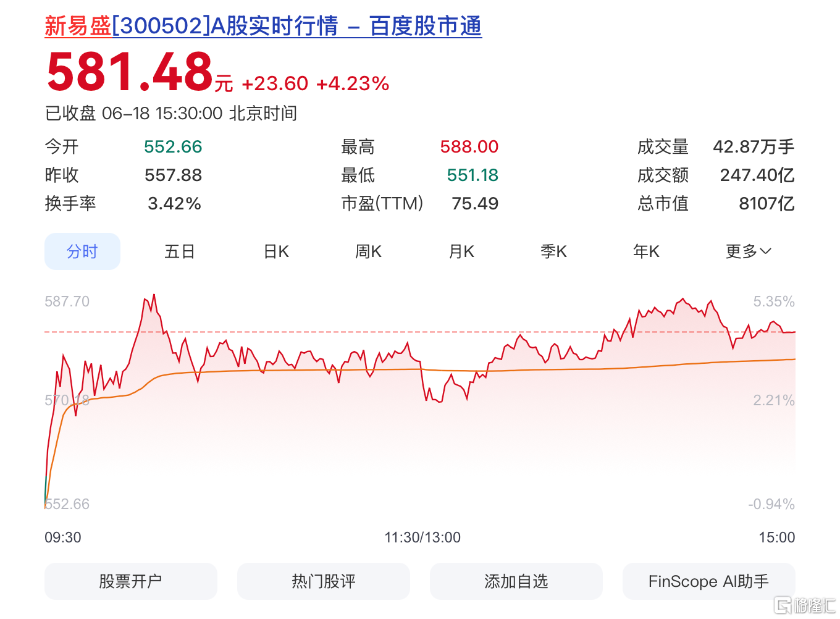This screenshot has width=840, height=619.
Task: Click the 今开 value 552.66
Action: click(x=173, y=147)
